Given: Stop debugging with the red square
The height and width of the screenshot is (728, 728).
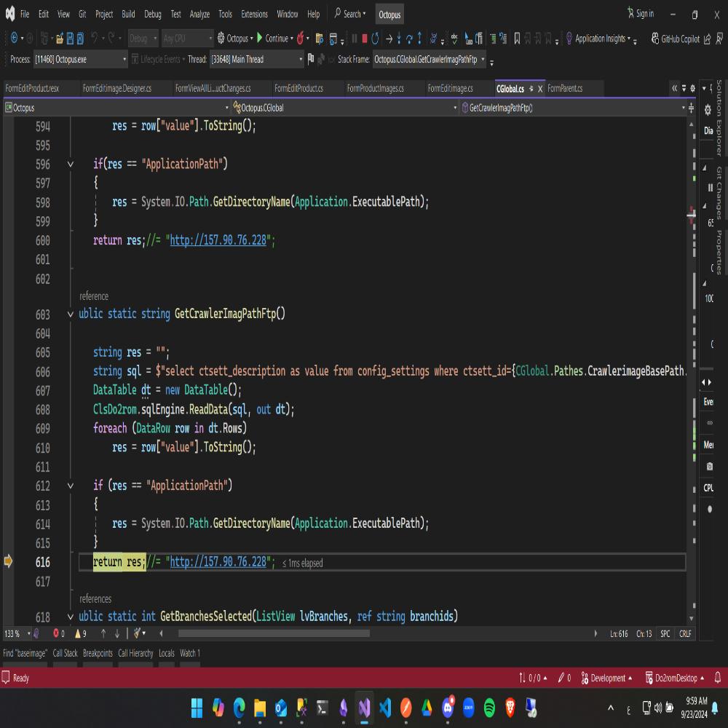Looking at the screenshot, I should (365, 39).
